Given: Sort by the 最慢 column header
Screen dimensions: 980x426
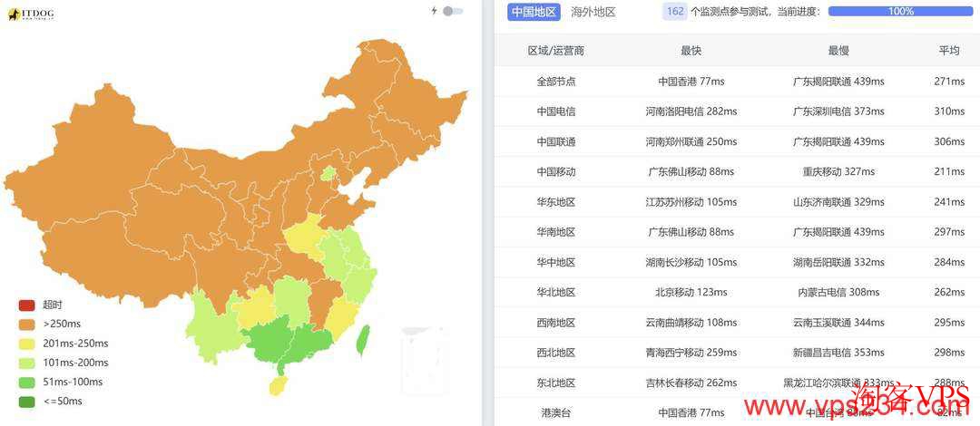Looking at the screenshot, I should (x=838, y=51).
